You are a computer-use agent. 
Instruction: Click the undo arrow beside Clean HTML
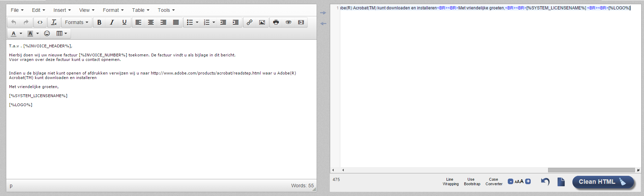[x=545, y=182]
